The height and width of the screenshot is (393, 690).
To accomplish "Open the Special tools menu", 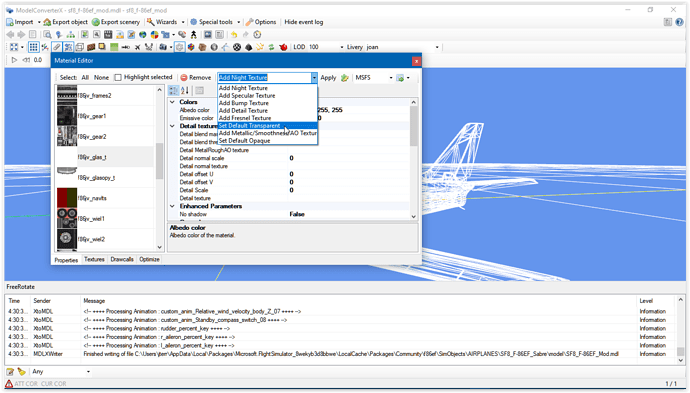I will (x=211, y=22).
